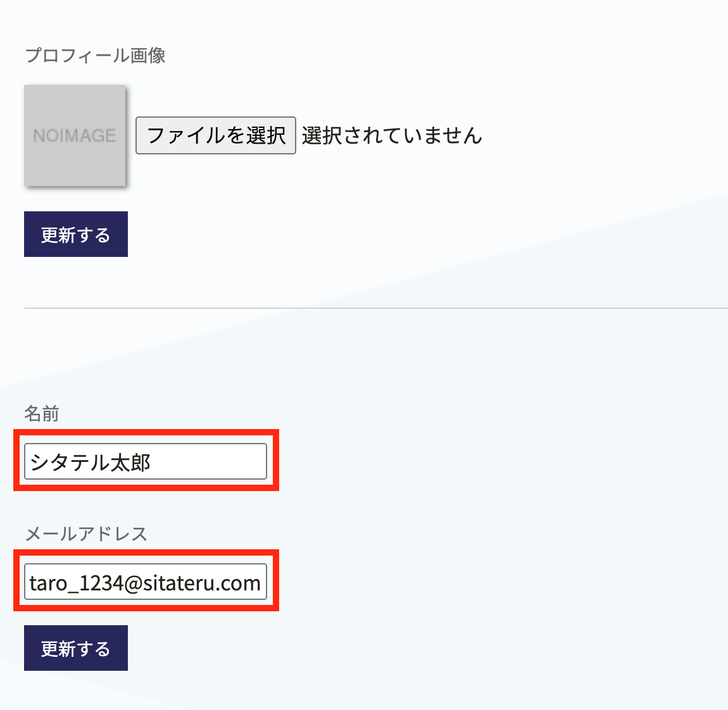
Task: Click horizontal divider line between sections
Action: pyautogui.click(x=376, y=308)
